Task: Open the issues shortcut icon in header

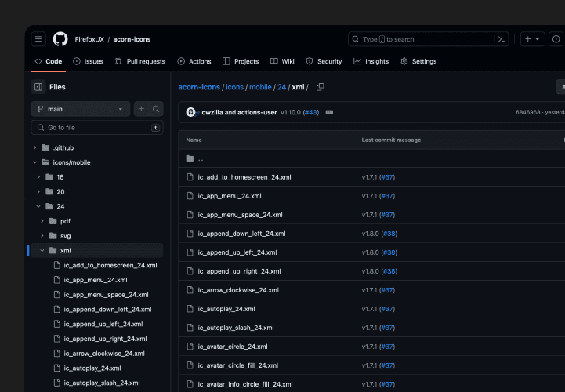Action: [x=556, y=39]
